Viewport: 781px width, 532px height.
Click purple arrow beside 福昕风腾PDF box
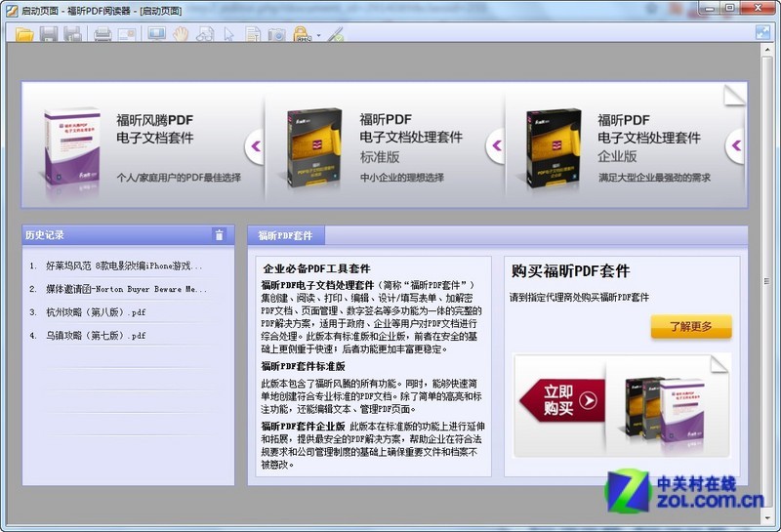pyautogui.click(x=255, y=146)
